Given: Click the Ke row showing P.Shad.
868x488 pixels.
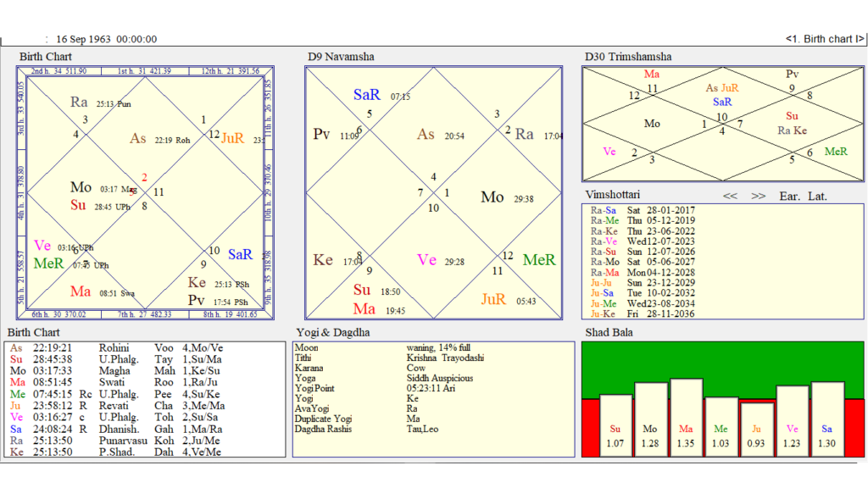Looking at the screenshot, I should click(x=117, y=452).
